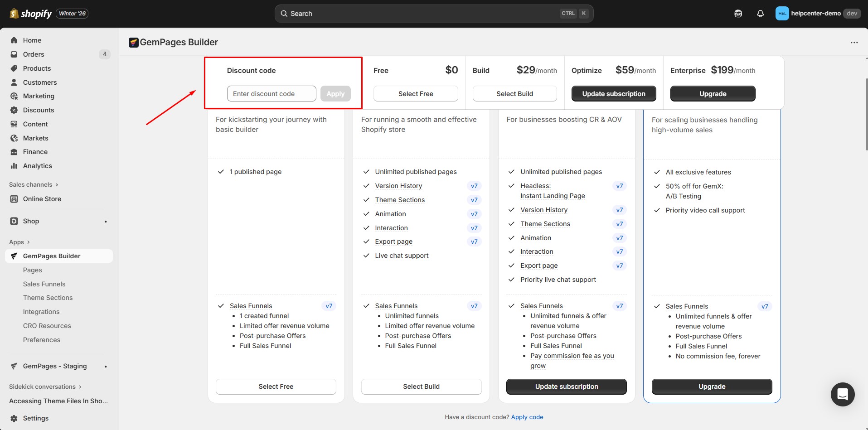Open Theme Sections in sidebar

[48, 298]
